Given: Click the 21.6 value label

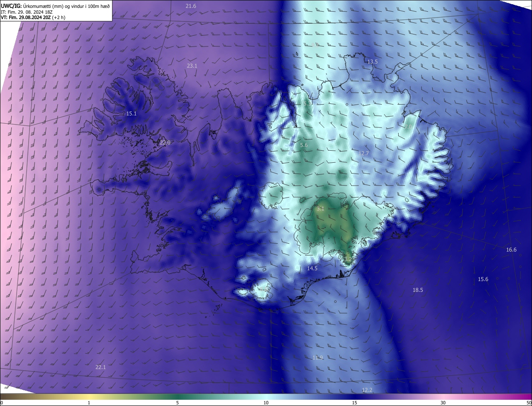Looking at the screenshot, I should [x=191, y=6].
